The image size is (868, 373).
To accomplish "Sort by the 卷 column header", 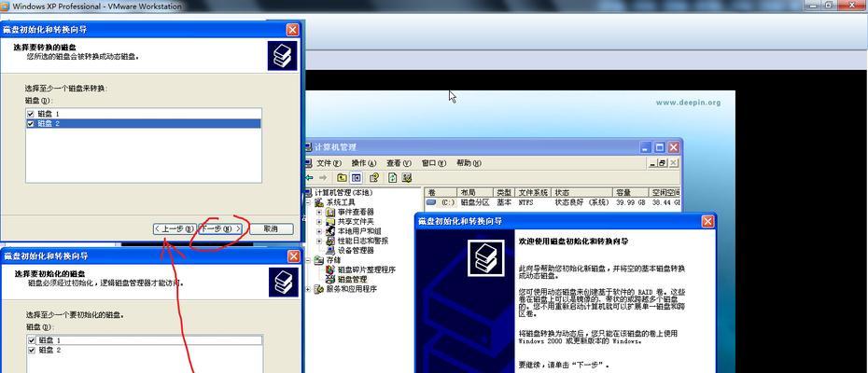I will (441, 193).
